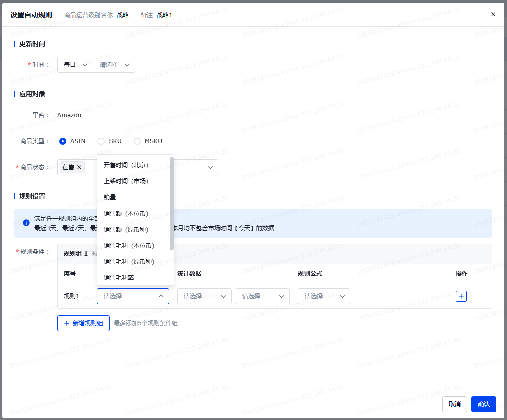507x420 pixels.
Task: Select the SKU product type
Action: 101,141
